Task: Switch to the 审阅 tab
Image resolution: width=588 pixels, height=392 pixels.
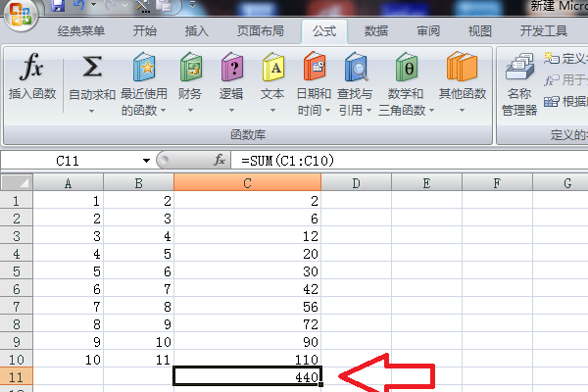Action: pos(428,31)
